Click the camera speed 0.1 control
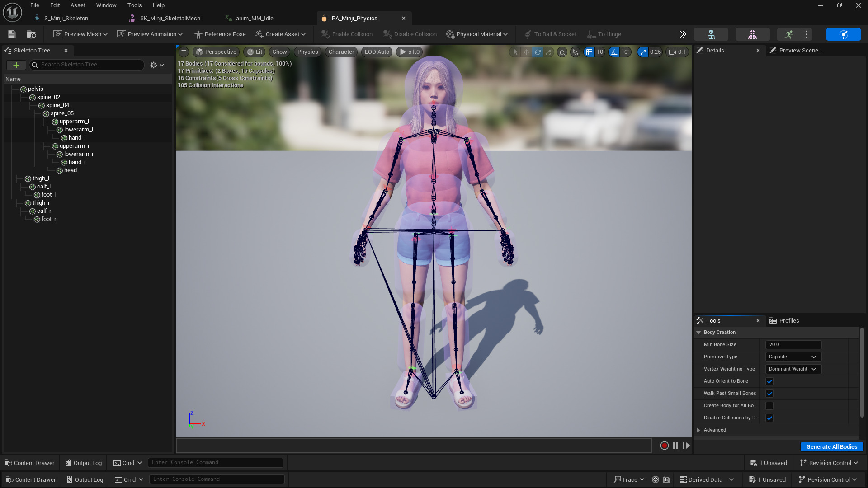 (x=677, y=52)
